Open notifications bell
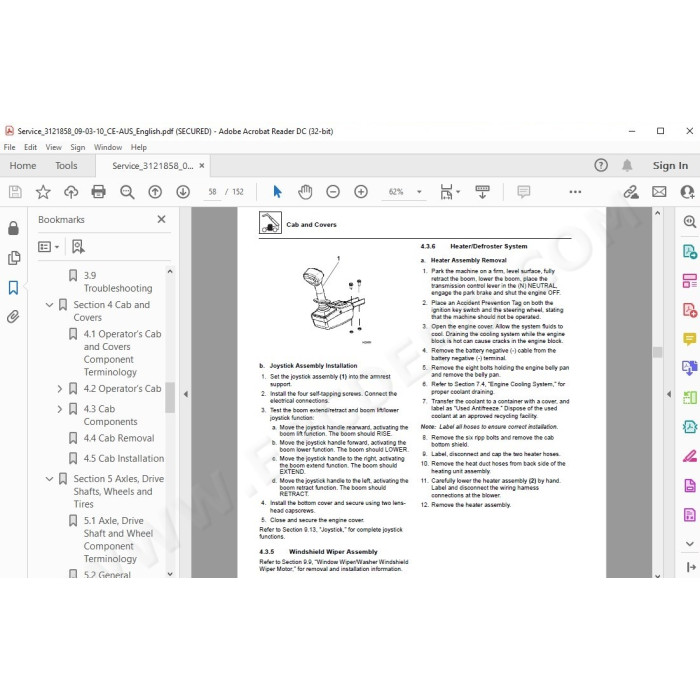The height and width of the screenshot is (700, 700). (x=627, y=166)
